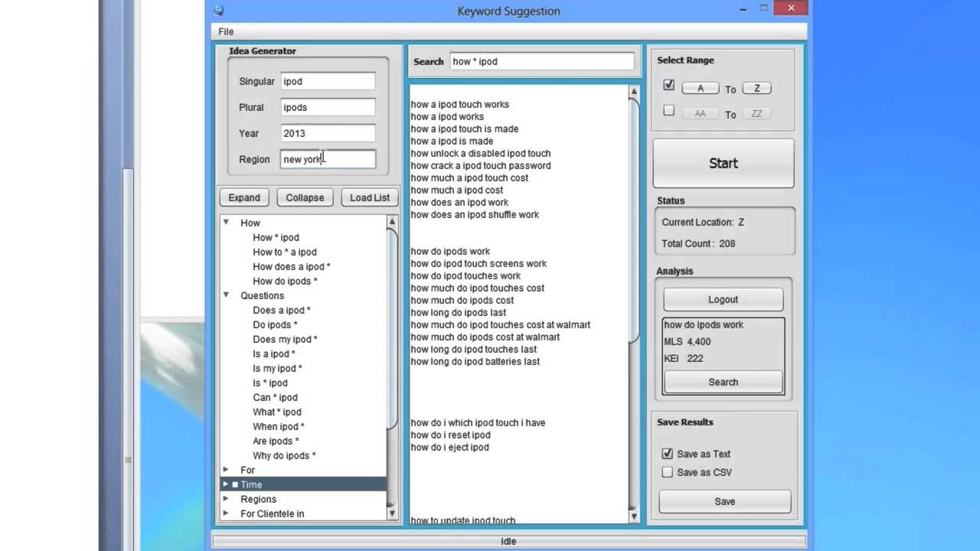Viewport: 980px width, 551px height.
Task: Select 'Is a ipod *' item
Action: [273, 354]
